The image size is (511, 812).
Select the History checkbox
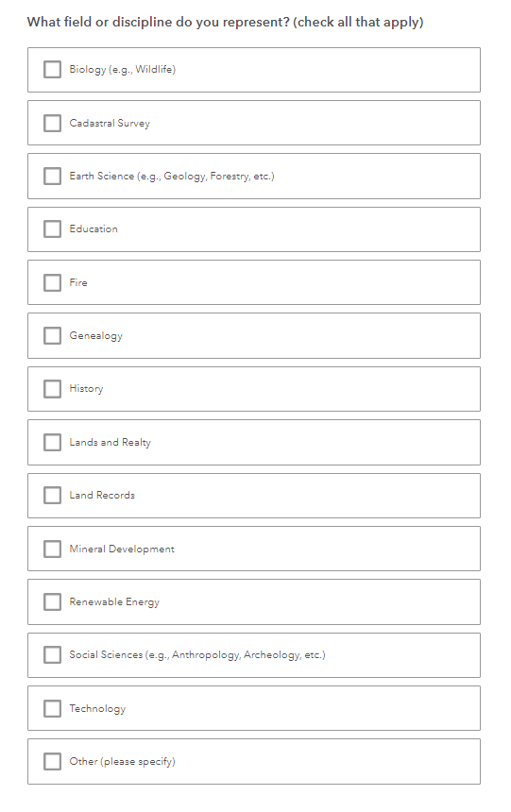pyautogui.click(x=52, y=389)
